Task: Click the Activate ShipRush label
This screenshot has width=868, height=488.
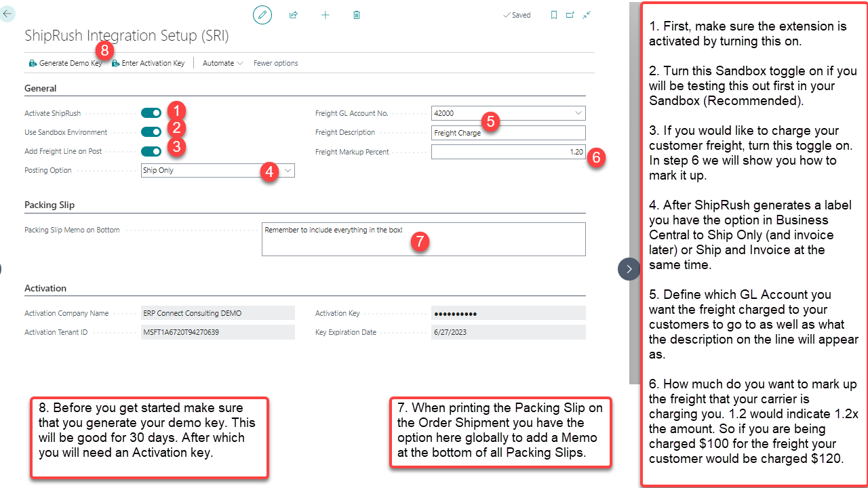Action: click(x=52, y=113)
